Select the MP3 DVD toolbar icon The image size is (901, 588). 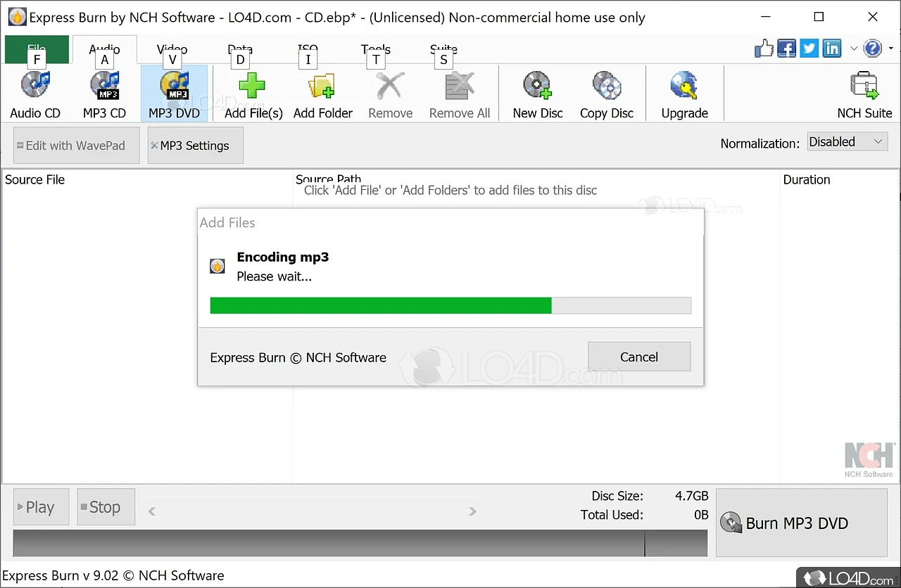pyautogui.click(x=174, y=94)
